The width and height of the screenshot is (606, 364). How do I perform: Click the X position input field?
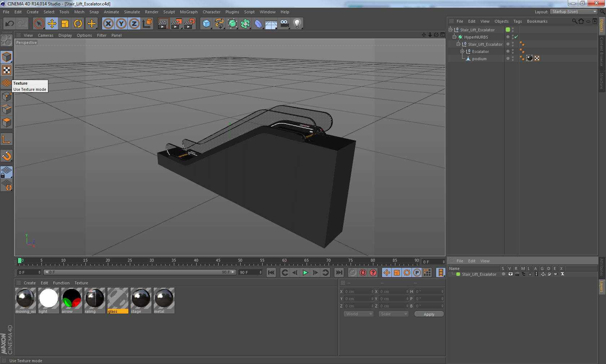tap(359, 292)
